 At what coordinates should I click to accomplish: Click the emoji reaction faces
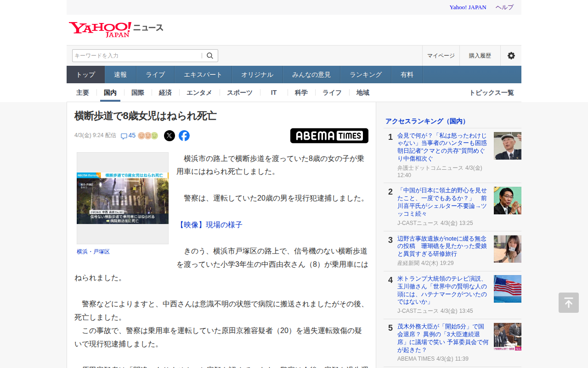tap(148, 136)
